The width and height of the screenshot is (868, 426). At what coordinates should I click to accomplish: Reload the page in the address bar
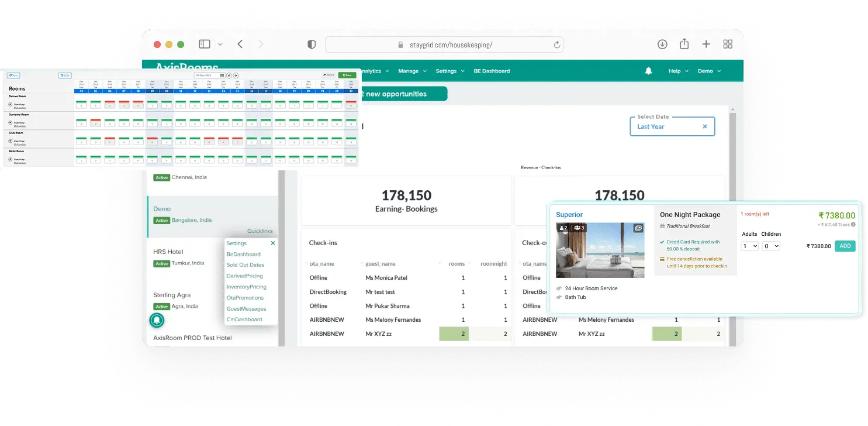pos(557,44)
